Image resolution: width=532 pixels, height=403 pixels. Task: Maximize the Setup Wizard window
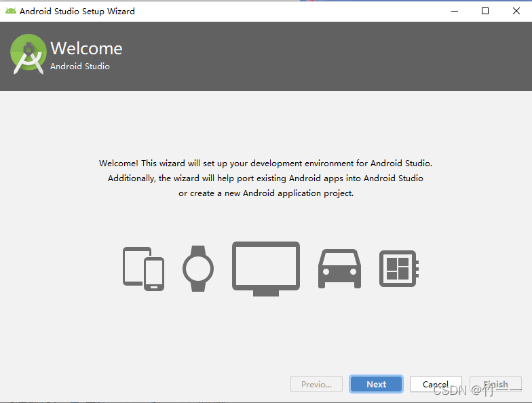pyautogui.click(x=485, y=11)
